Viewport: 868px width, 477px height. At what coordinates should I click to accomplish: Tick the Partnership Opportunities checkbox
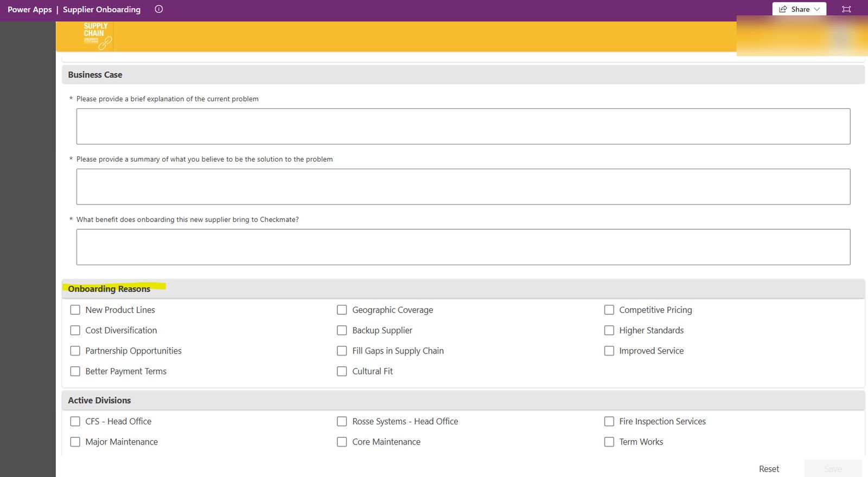pos(75,351)
